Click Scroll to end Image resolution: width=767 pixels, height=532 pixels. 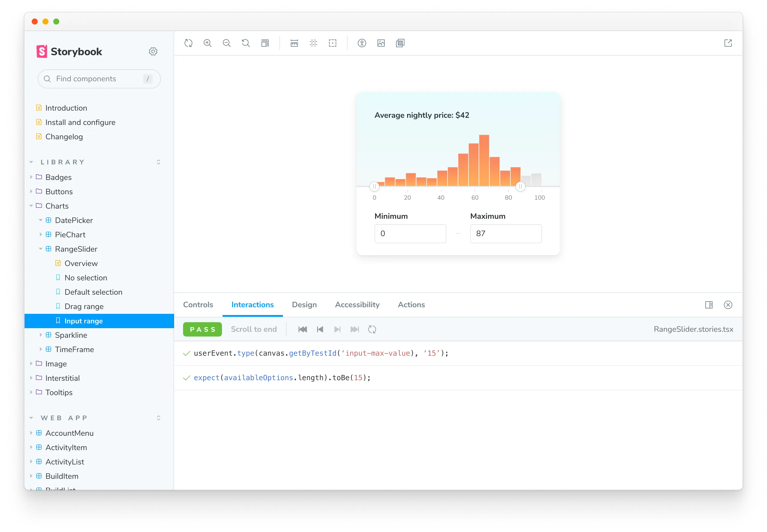click(x=254, y=329)
